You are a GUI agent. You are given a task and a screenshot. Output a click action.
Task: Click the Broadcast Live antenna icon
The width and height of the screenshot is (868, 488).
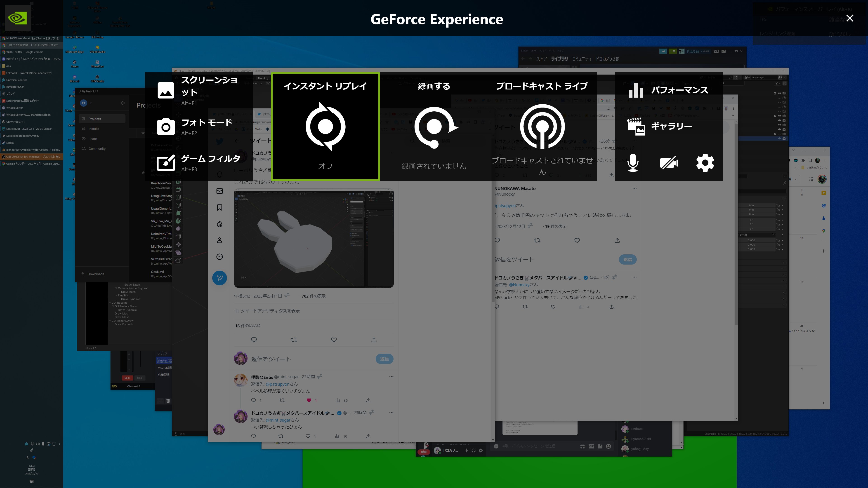click(x=542, y=127)
